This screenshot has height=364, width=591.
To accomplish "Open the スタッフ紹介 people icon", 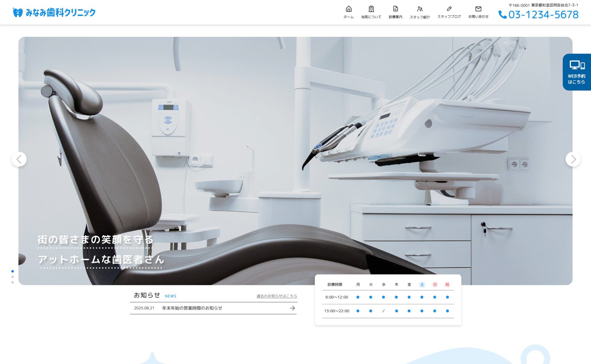I will (x=420, y=9).
